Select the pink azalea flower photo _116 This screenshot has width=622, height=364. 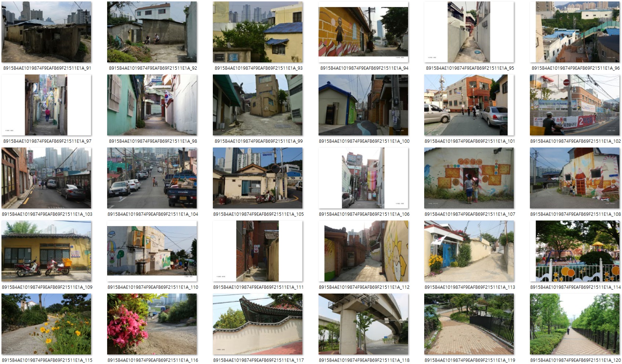coord(152,324)
